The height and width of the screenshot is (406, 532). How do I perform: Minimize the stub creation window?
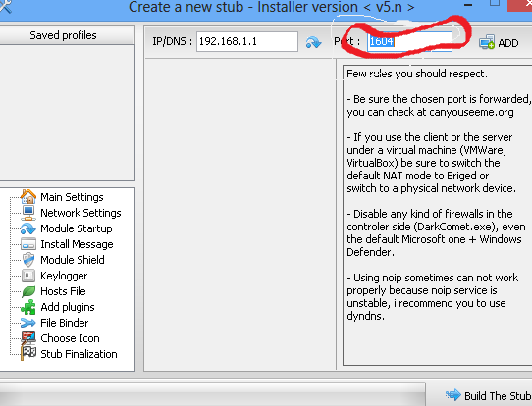tap(468, 5)
